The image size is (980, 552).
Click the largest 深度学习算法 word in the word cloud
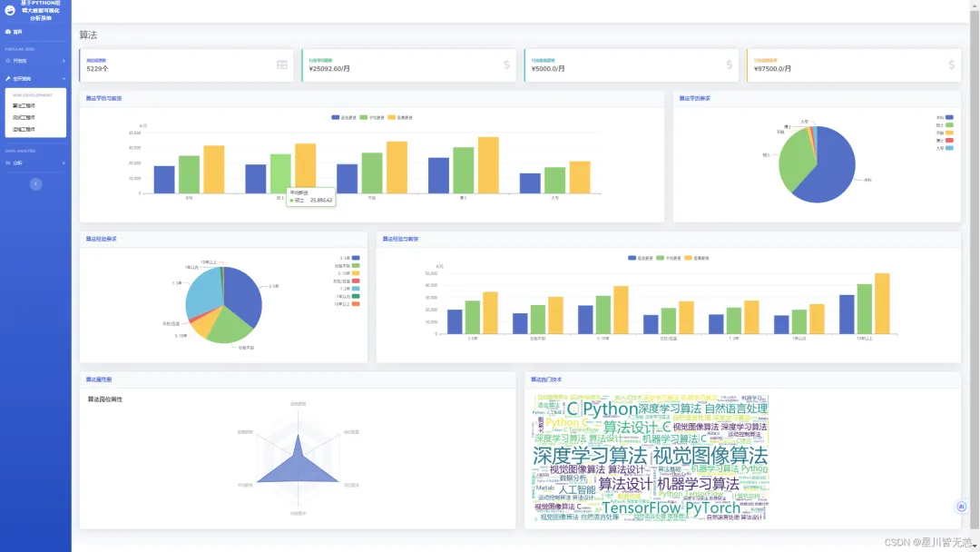click(590, 456)
